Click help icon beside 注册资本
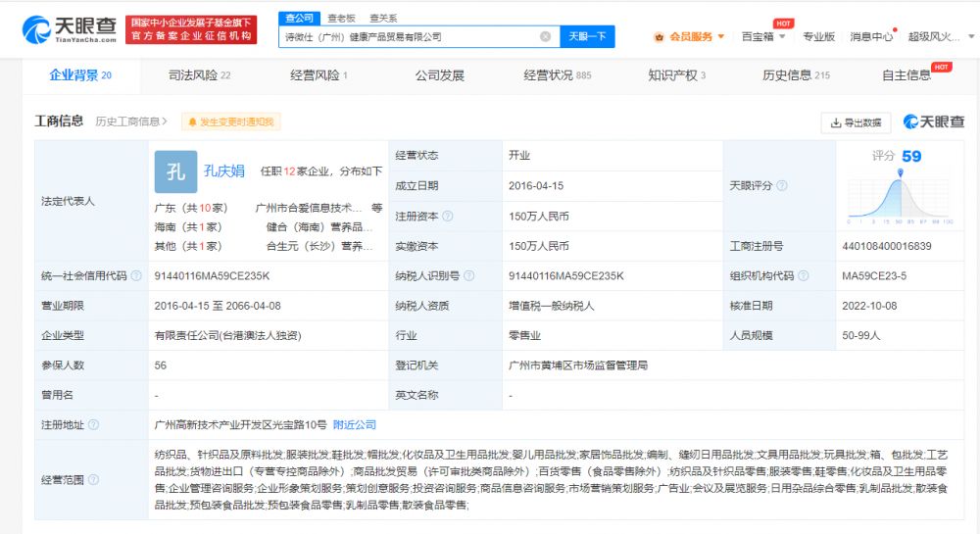The image size is (980, 534). (x=448, y=217)
